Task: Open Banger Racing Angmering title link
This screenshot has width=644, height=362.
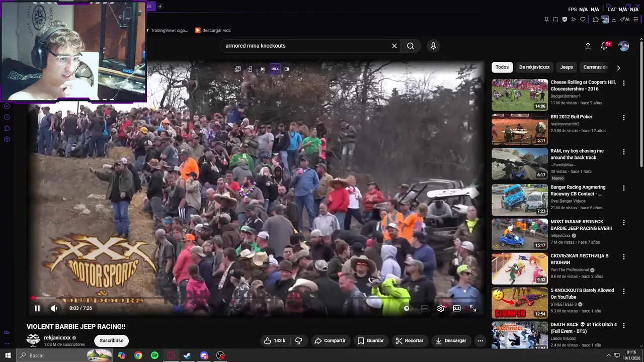Action: (x=578, y=191)
